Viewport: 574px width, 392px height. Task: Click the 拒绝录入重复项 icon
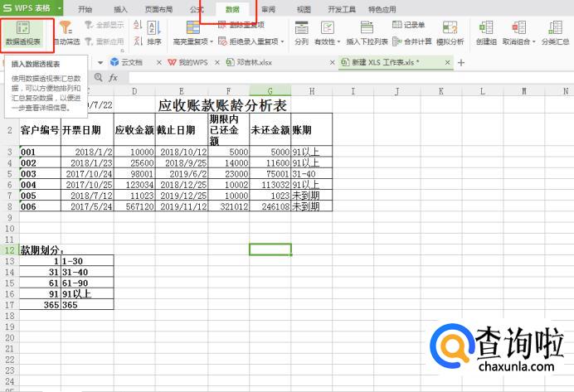(222, 41)
